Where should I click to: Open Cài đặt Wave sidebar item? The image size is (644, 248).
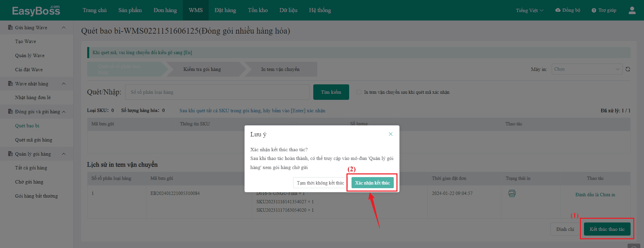[29, 70]
